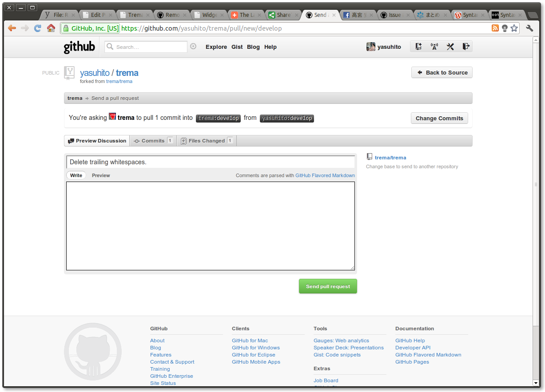The height and width of the screenshot is (392, 545).
Task: Click the trema organization avatar icon
Action: point(112,116)
